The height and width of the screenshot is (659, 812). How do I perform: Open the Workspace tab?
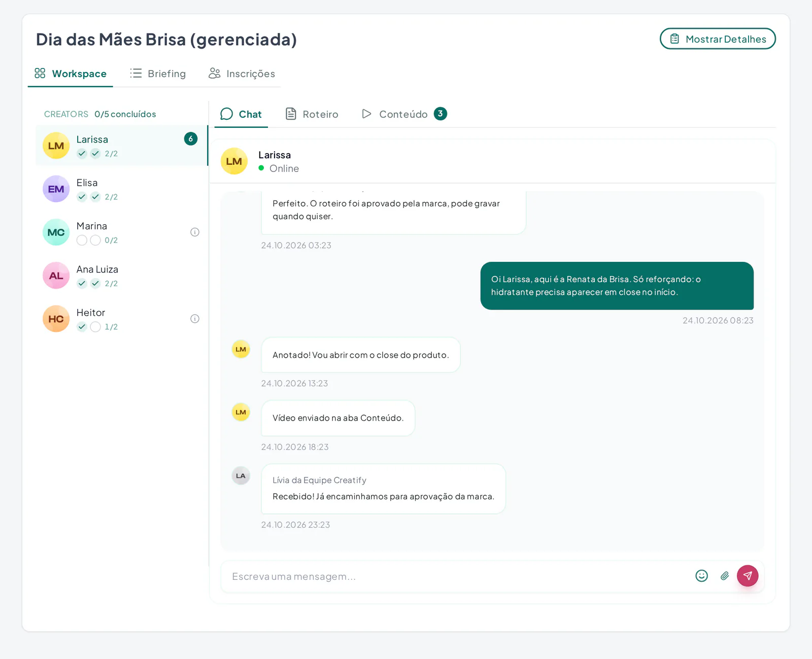(x=71, y=74)
